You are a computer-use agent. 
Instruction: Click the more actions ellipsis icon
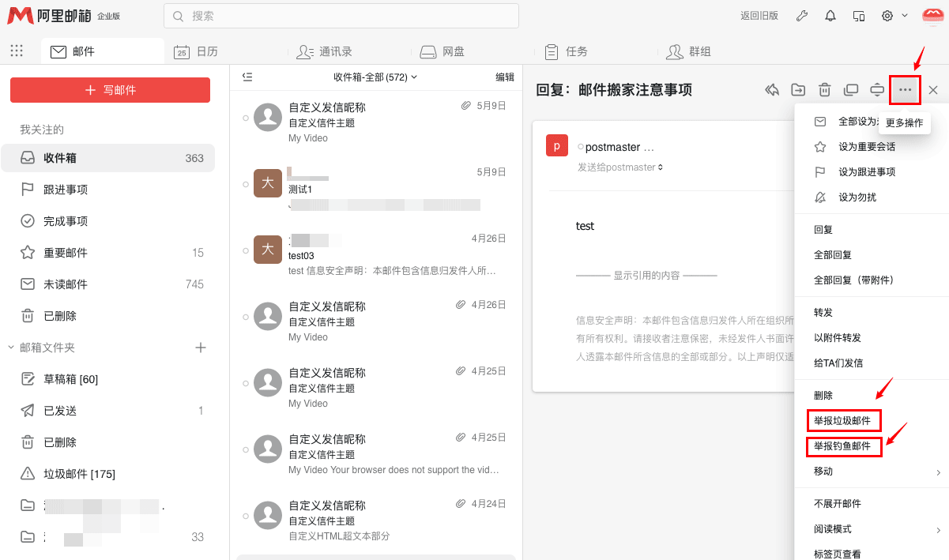click(x=905, y=89)
